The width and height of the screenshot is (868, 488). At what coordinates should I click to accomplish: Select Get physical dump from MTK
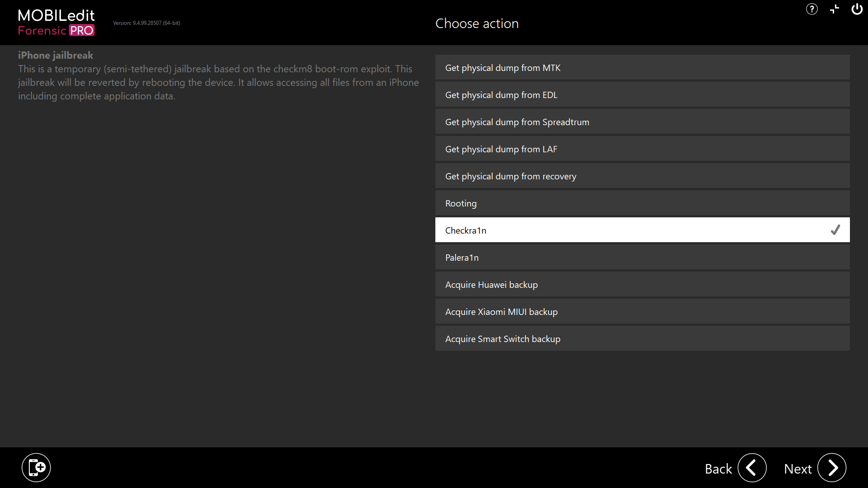pyautogui.click(x=642, y=67)
